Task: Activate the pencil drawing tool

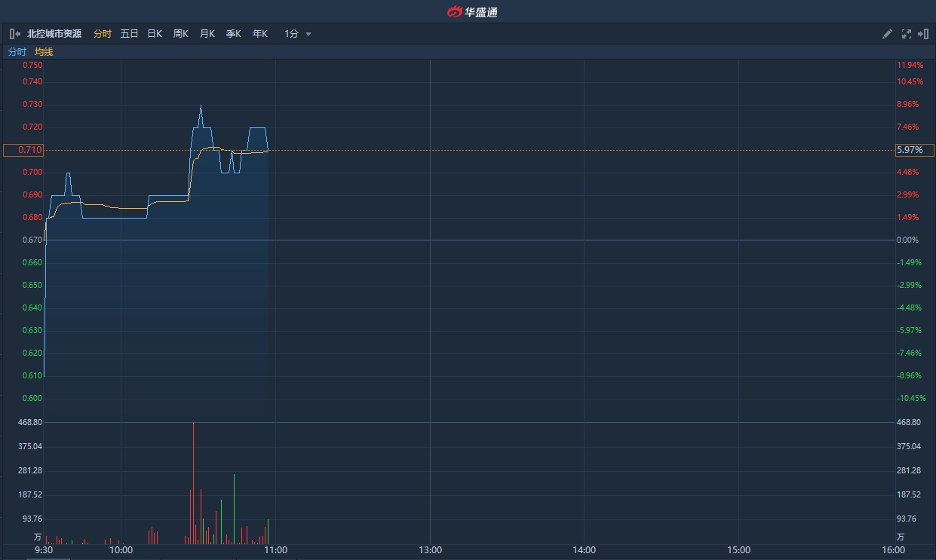Action: tap(887, 34)
